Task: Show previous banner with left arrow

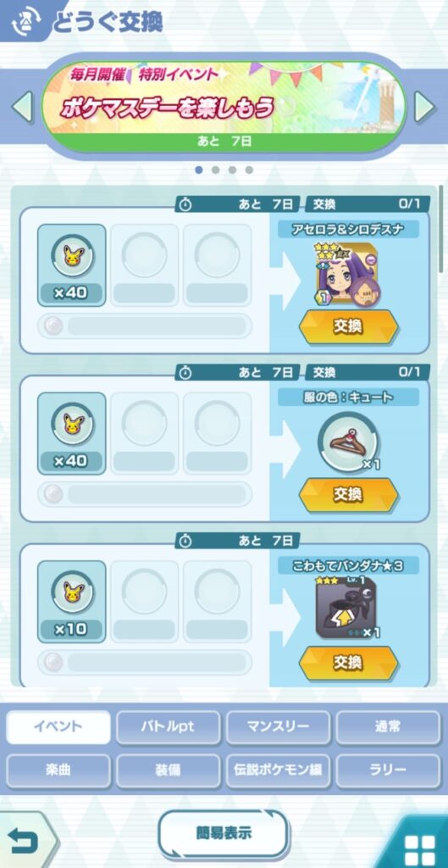Action: [22, 108]
